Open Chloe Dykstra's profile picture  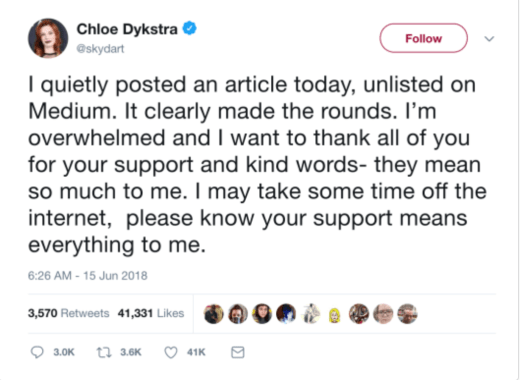tap(48, 38)
